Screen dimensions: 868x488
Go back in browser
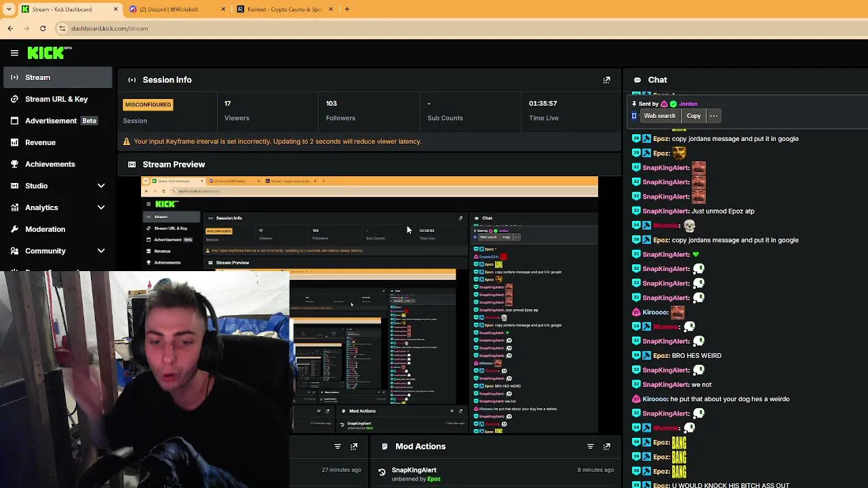10,28
